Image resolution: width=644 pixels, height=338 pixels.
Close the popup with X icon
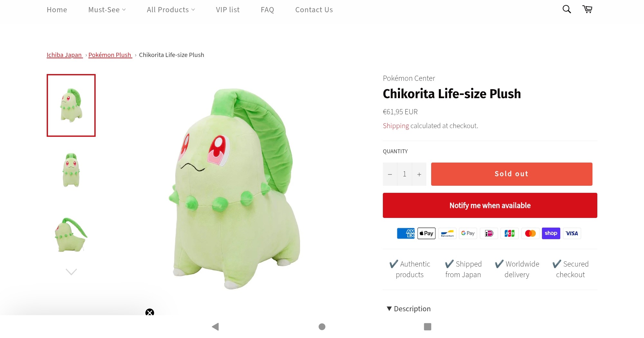(x=150, y=312)
